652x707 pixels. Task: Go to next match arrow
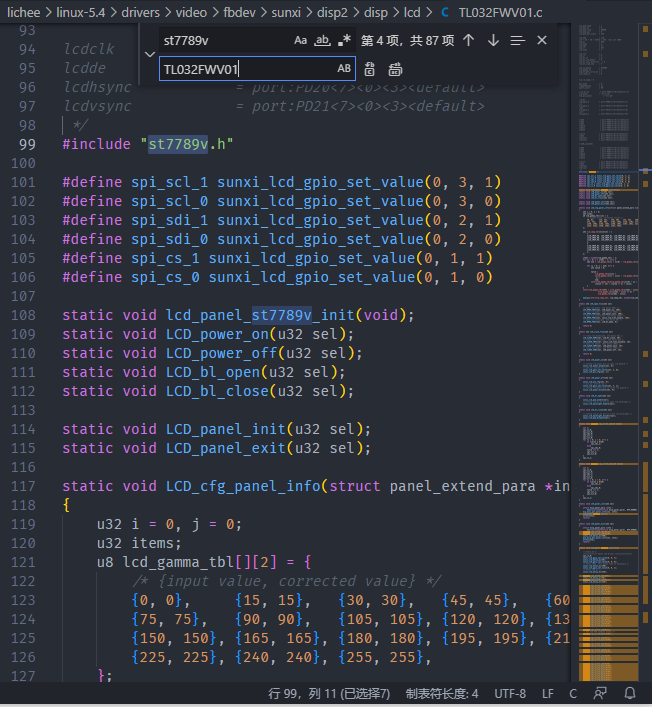493,40
